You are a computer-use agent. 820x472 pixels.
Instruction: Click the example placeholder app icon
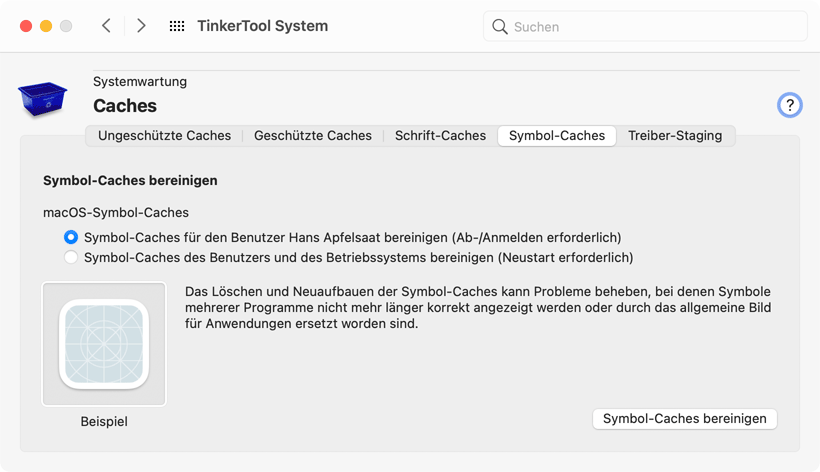point(104,344)
